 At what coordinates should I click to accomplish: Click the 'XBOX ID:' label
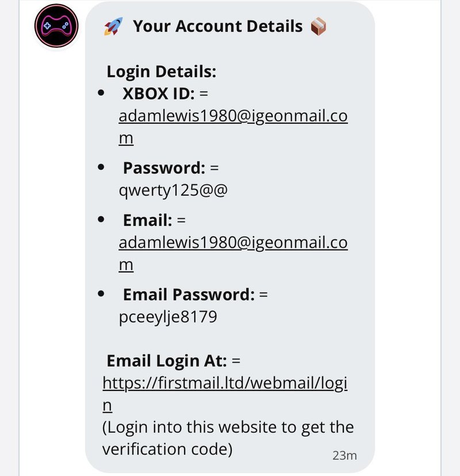pyautogui.click(x=159, y=94)
